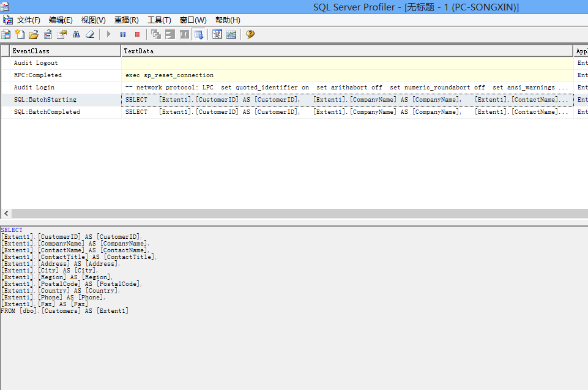Click the [Fax] AS [Fax] line
Viewport: 588px width, 390px height.
click(x=45, y=304)
